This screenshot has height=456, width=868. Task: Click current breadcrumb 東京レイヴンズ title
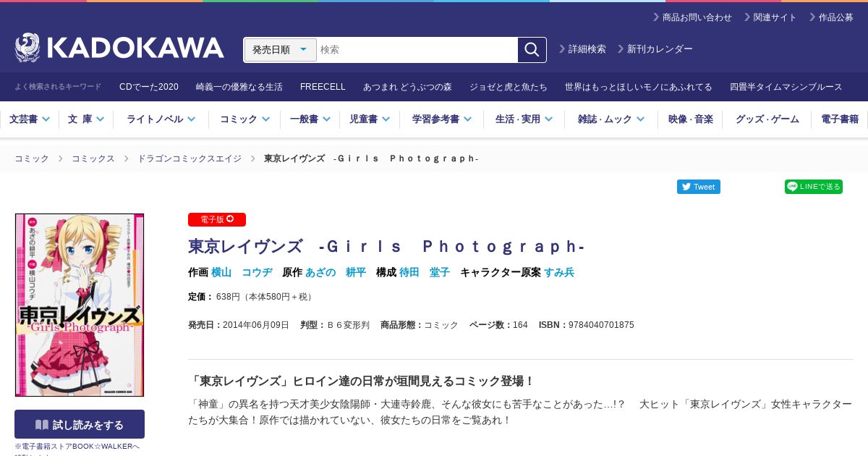372,159
